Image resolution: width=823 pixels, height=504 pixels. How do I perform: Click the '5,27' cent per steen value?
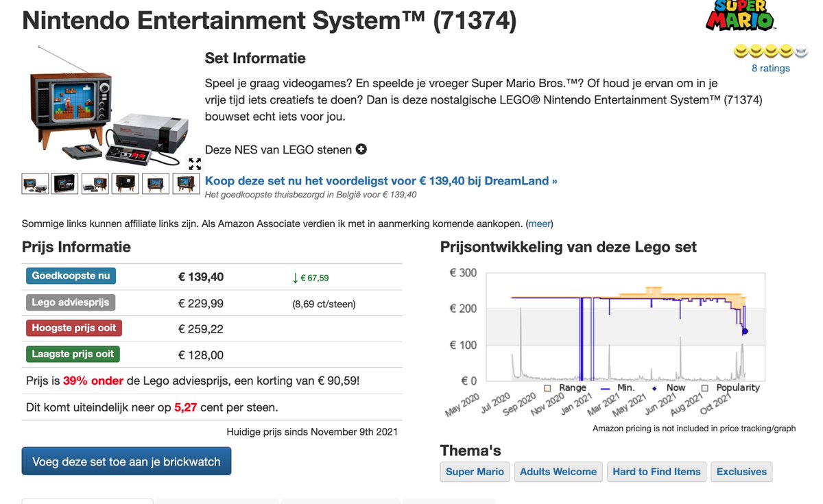click(x=186, y=407)
